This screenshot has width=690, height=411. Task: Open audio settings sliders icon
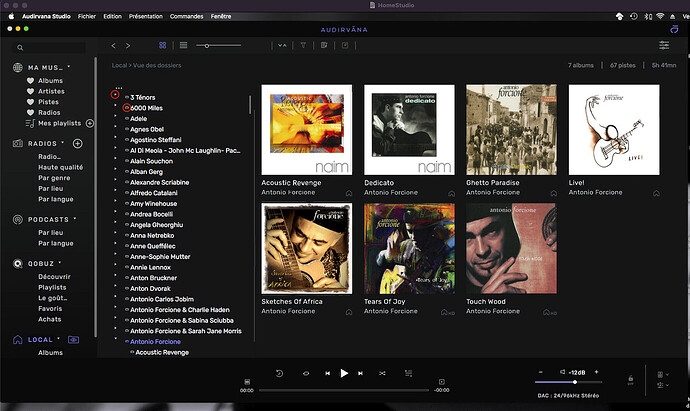664,45
